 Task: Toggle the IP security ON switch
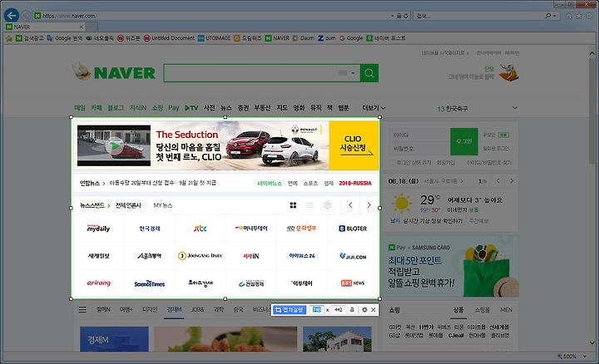504,135
